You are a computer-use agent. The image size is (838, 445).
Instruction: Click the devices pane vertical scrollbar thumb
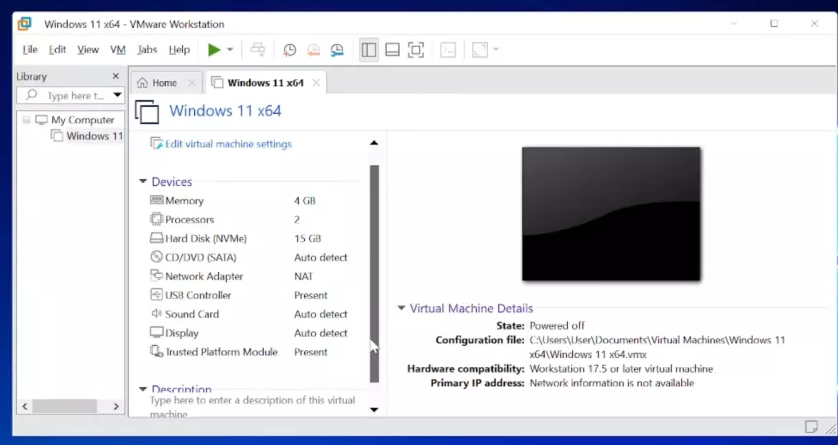(x=374, y=274)
